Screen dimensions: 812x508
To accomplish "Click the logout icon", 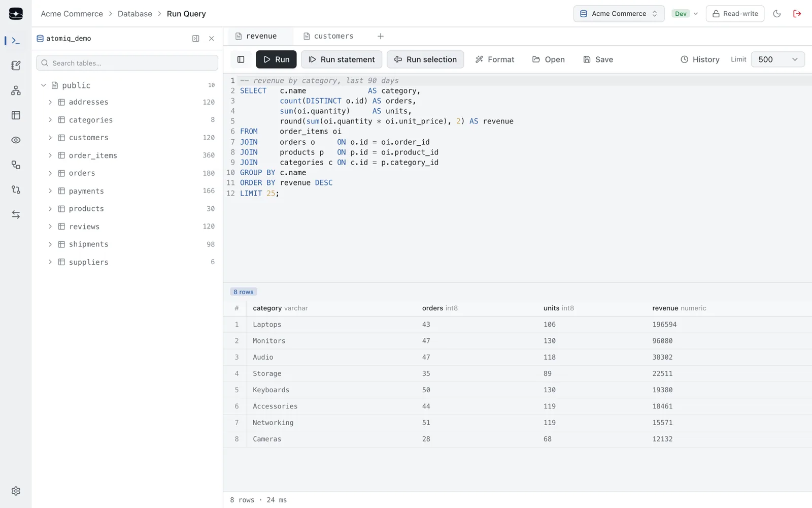I will pyautogui.click(x=797, y=14).
